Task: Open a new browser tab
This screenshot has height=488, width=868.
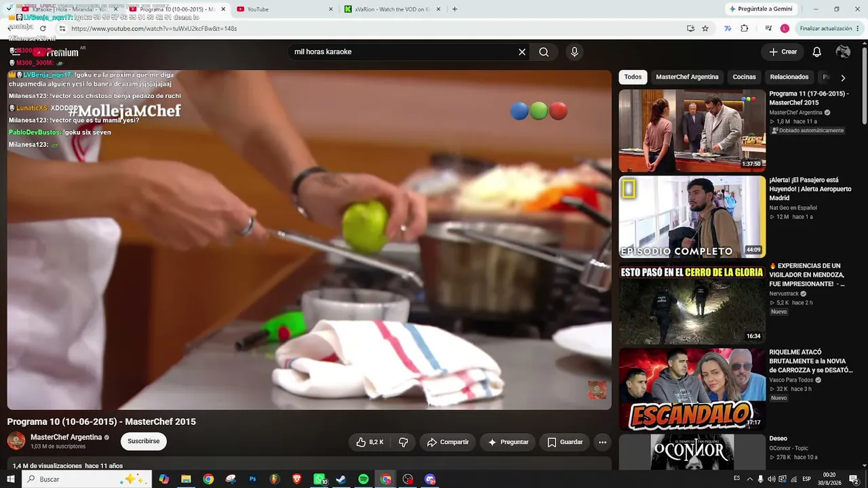Action: 454,9
